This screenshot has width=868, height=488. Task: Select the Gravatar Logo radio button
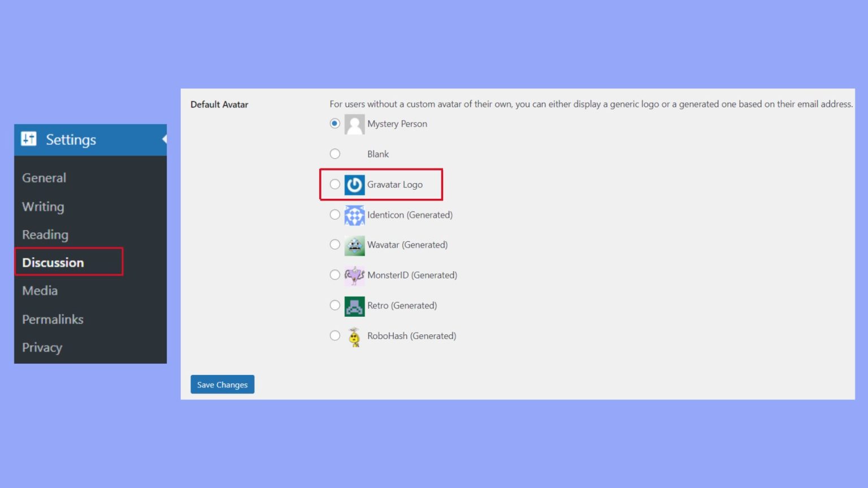335,184
